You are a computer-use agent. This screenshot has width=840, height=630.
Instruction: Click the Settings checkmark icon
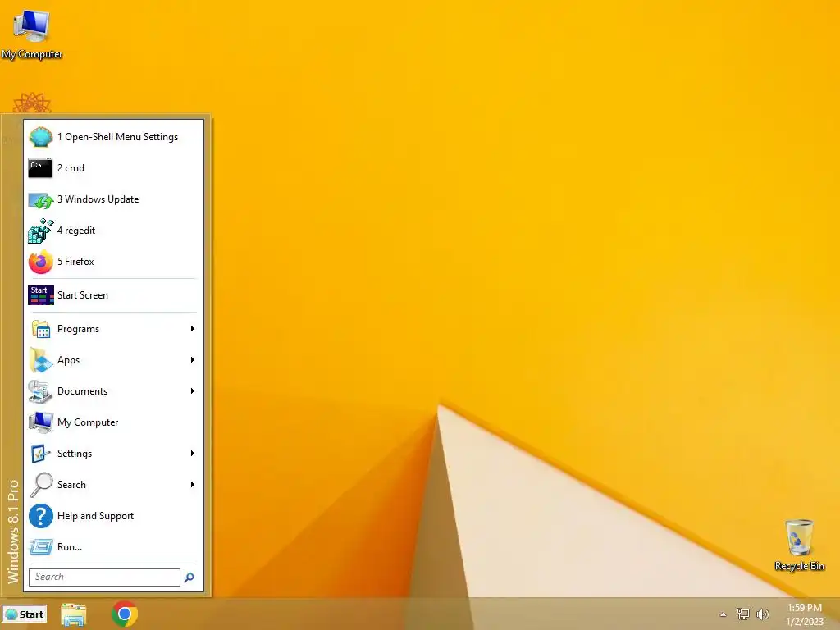click(x=41, y=454)
